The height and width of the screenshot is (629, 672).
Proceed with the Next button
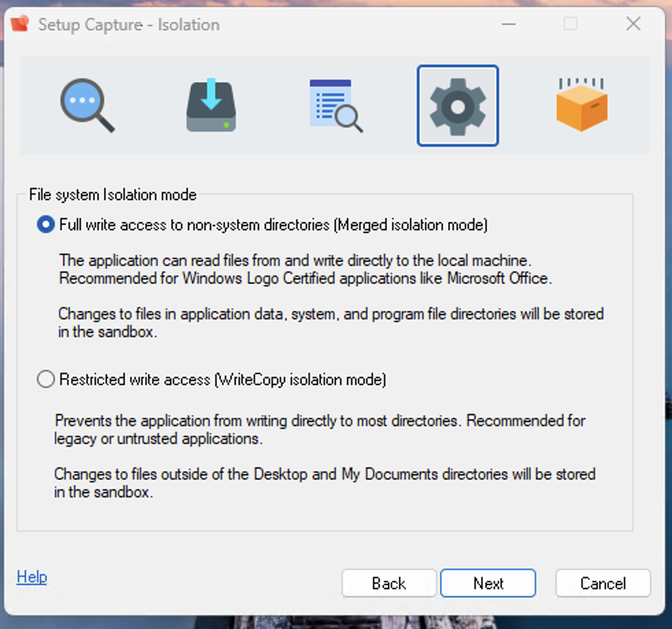pyautogui.click(x=488, y=583)
